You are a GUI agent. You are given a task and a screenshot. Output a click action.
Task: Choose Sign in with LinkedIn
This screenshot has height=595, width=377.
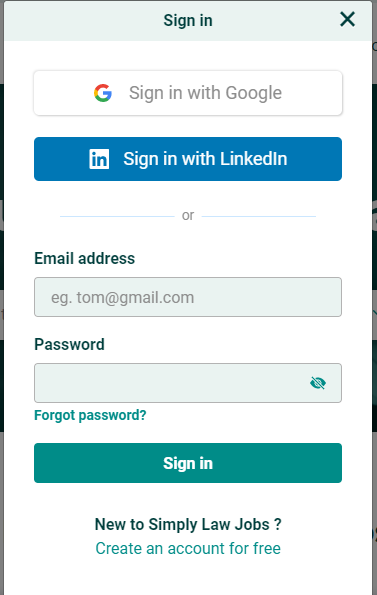(x=188, y=159)
